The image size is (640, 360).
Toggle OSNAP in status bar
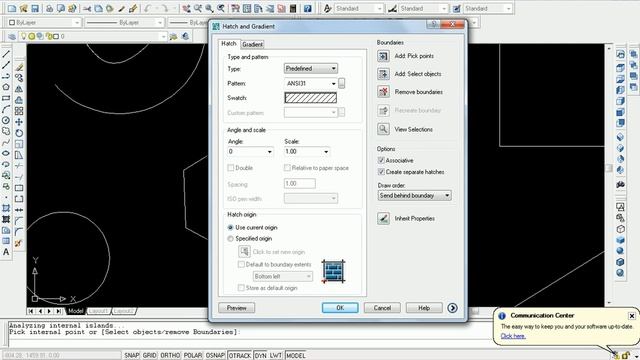point(215,356)
